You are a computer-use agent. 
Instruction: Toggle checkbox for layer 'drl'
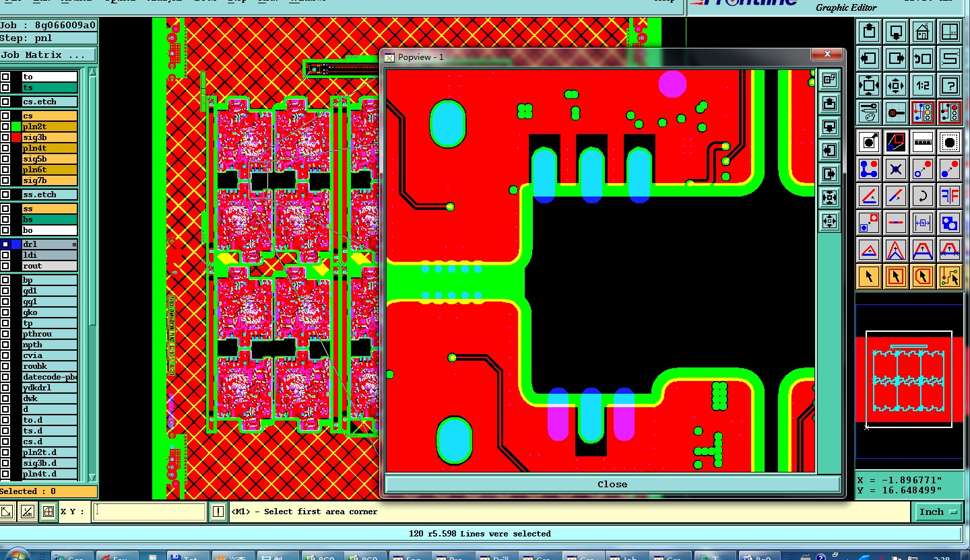tap(5, 244)
